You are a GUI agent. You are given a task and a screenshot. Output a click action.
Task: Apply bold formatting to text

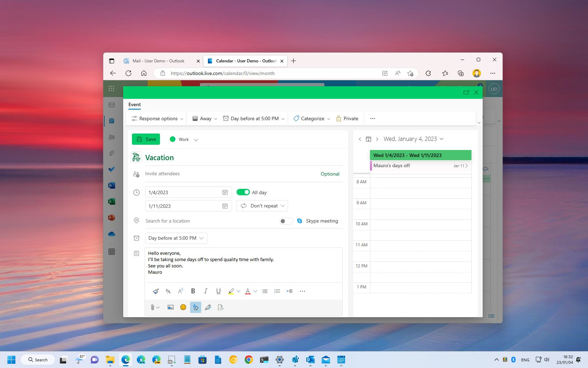[193, 291]
